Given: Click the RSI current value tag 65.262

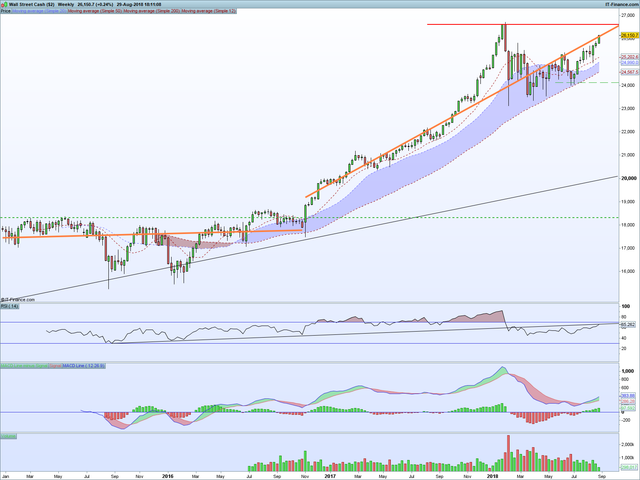Looking at the screenshot, I should pyautogui.click(x=629, y=325).
